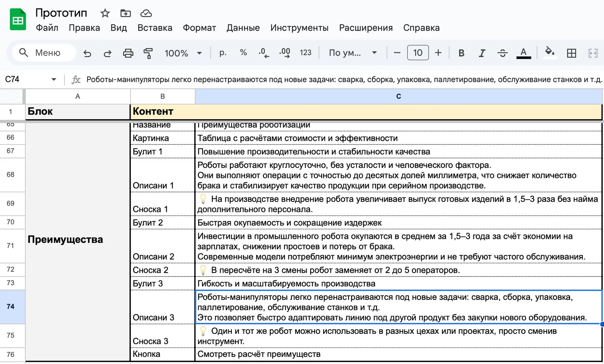The image size is (604, 364).
Task: Click inside the formula bar text
Action: [344, 80]
